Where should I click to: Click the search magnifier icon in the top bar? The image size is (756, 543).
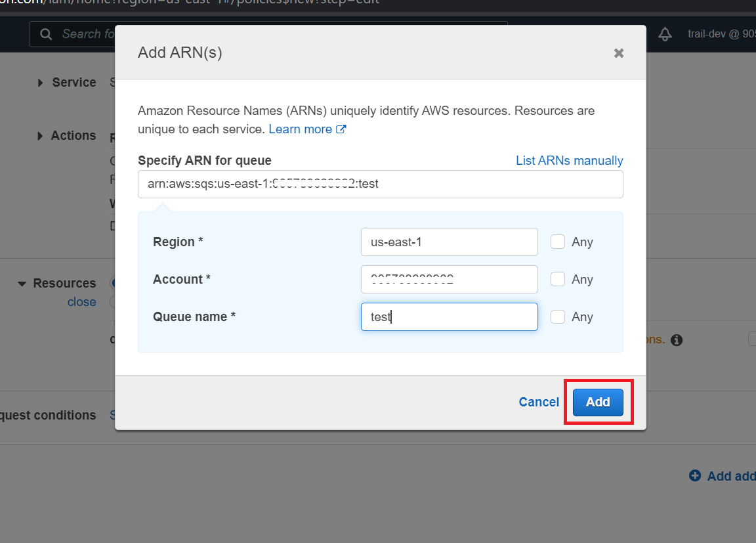[x=46, y=34]
